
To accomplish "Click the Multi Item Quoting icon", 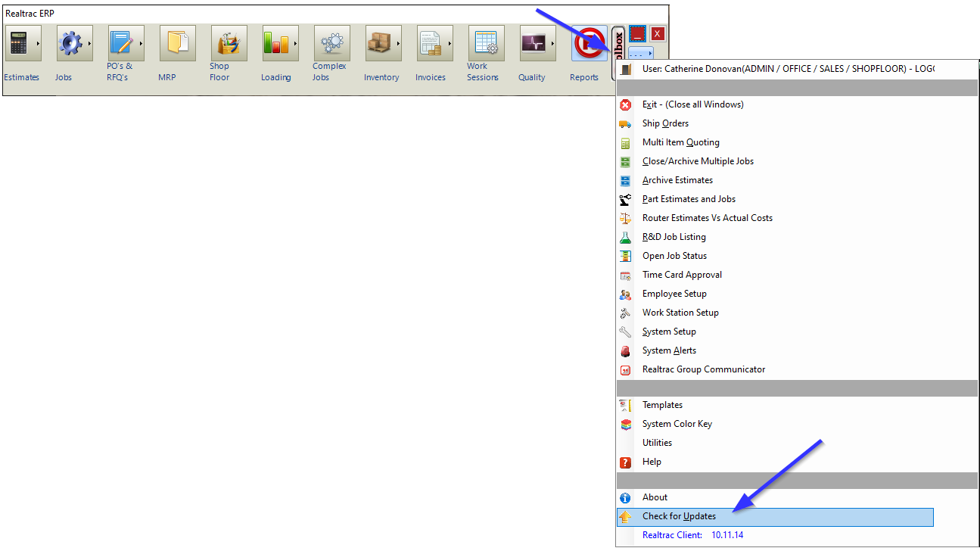I will point(625,142).
